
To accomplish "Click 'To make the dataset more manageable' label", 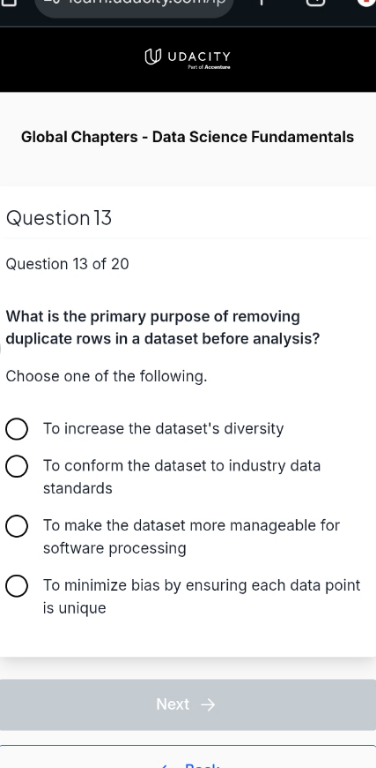I will coord(191,537).
